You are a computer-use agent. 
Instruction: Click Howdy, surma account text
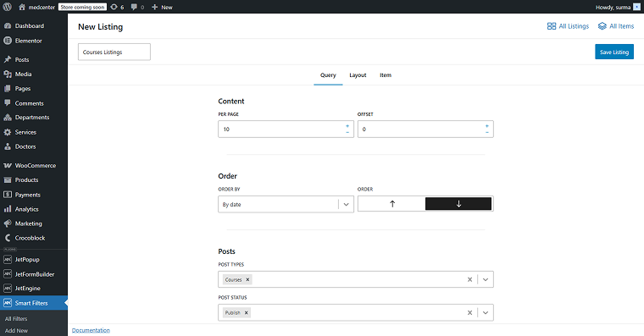point(613,8)
